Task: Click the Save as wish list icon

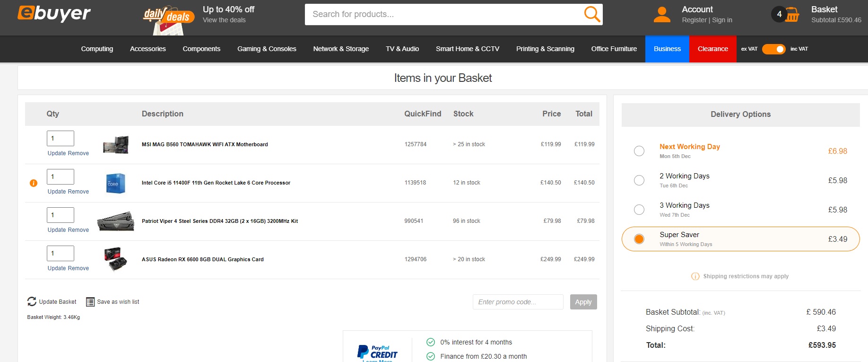Action: pyautogui.click(x=90, y=302)
